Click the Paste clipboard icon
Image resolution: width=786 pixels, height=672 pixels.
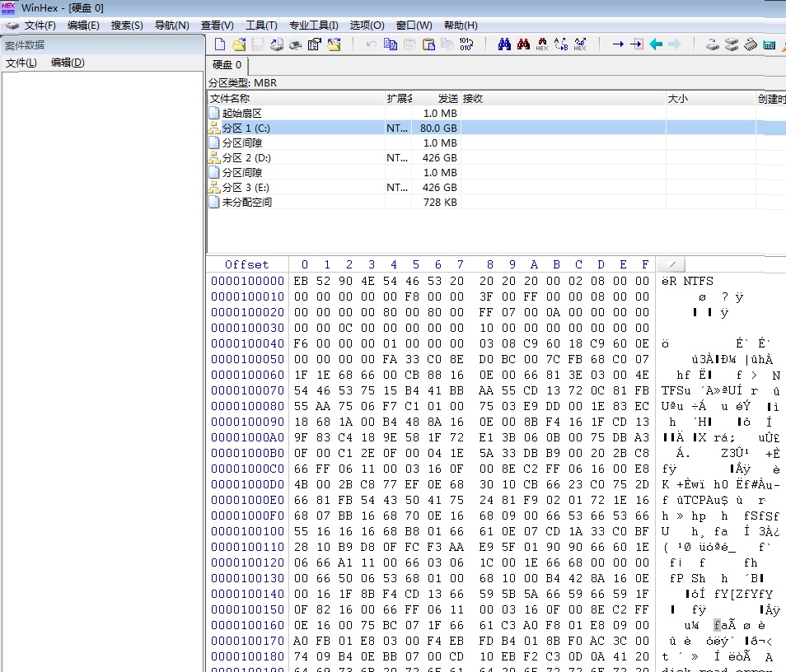click(x=428, y=44)
